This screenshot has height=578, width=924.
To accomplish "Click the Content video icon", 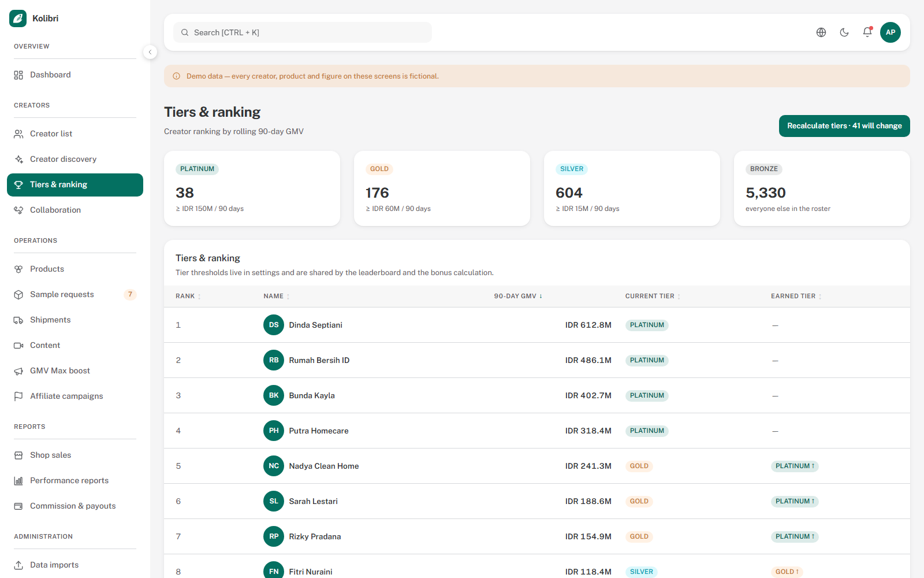I will tap(18, 346).
